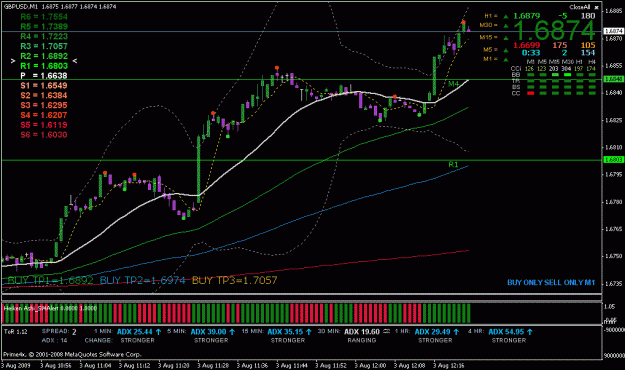Select the P = 1.6638 pivot label
The image size is (625, 370).
click(x=44, y=76)
